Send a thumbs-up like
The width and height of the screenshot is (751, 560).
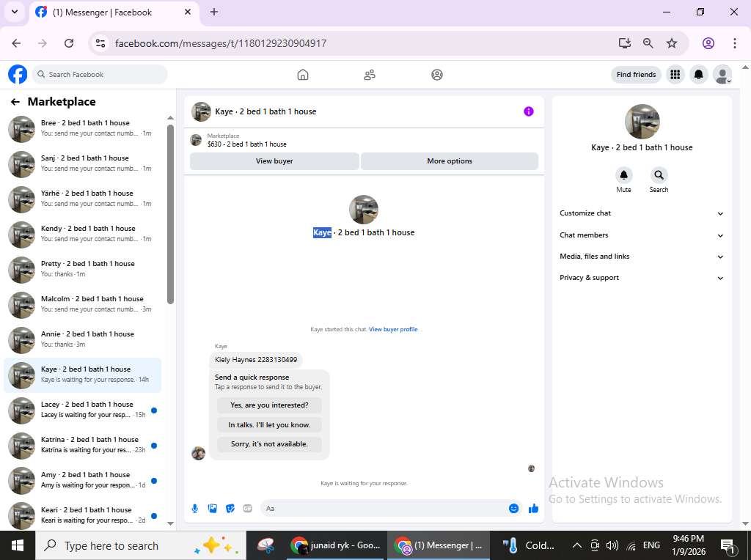[x=534, y=508]
